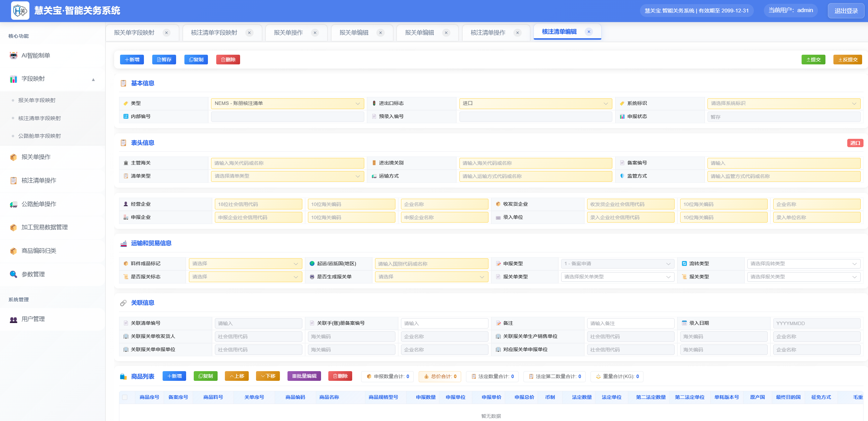This screenshot has height=421, width=868.
Task: Click the 录入日期 YYYYMMDD field
Action: (x=816, y=323)
